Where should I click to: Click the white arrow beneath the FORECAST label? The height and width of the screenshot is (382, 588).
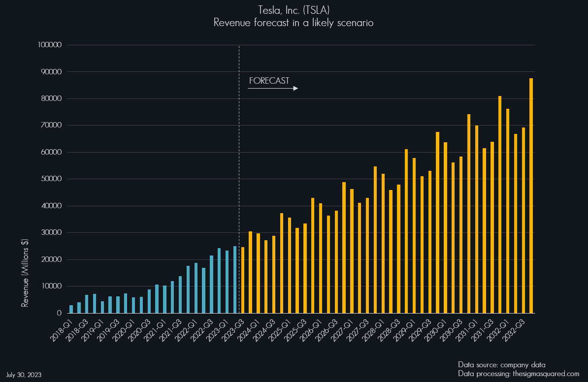pyautogui.click(x=273, y=89)
